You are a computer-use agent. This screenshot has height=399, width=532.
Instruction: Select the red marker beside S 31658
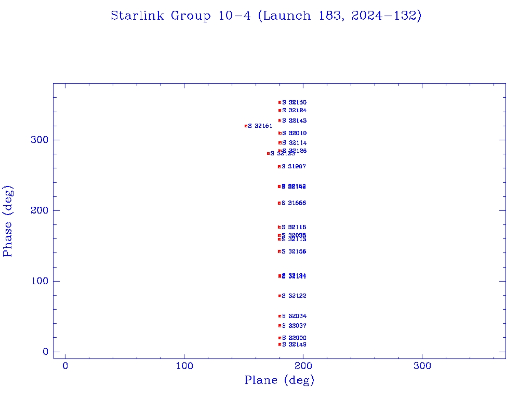pyautogui.click(x=279, y=203)
